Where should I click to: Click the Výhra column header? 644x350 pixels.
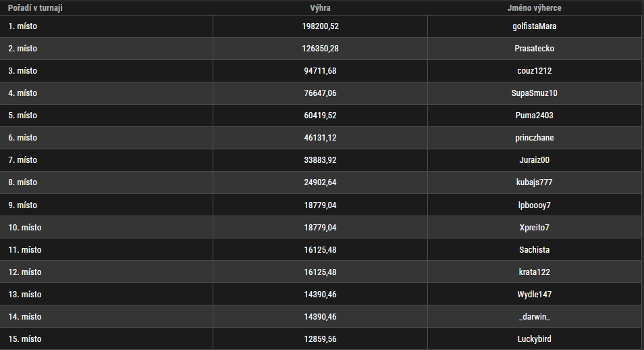pyautogui.click(x=320, y=8)
